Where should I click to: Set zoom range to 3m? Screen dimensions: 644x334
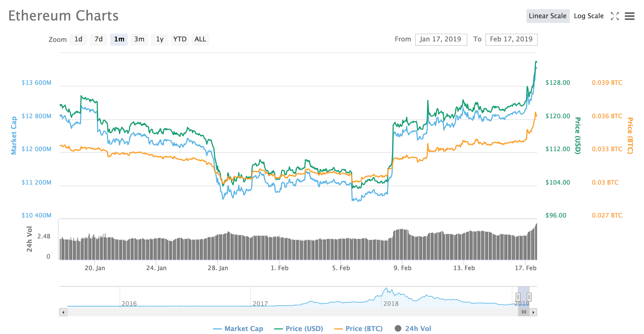click(x=139, y=39)
